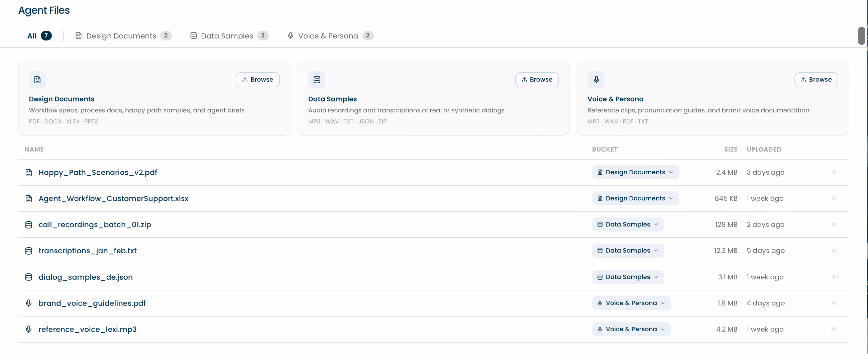Click database icon beside dialog_samples_de.json
The height and width of the screenshot is (354, 868).
coord(29,277)
